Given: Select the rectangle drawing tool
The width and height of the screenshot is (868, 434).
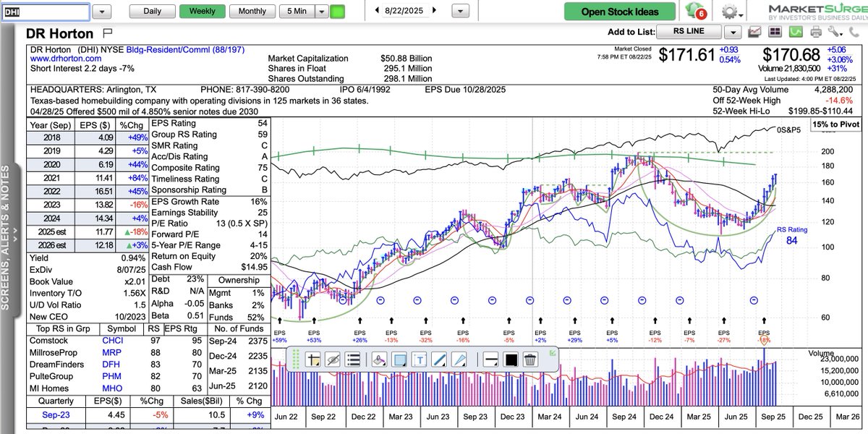Looking at the screenshot, I should (x=399, y=359).
